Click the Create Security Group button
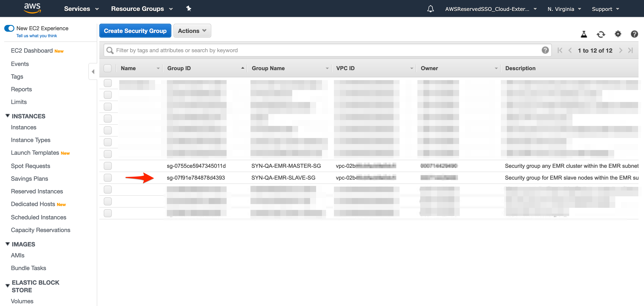The image size is (644, 306). coord(135,30)
